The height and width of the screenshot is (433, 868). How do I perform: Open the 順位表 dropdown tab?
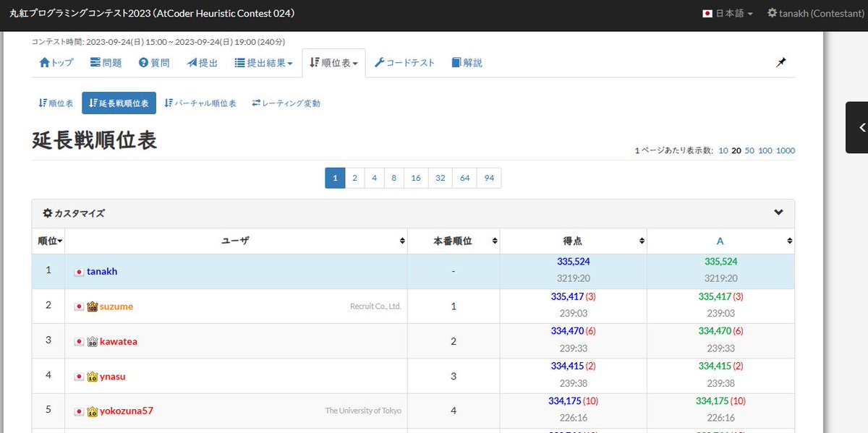pyautogui.click(x=333, y=63)
